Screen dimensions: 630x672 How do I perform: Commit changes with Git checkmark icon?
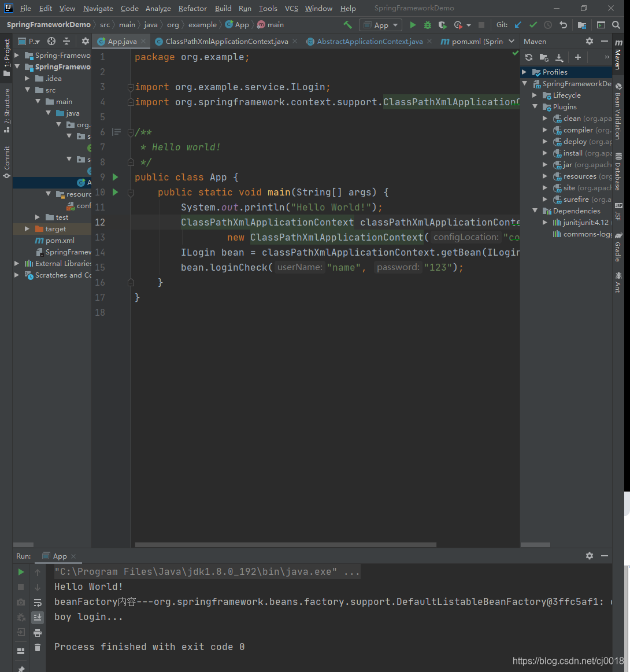(x=533, y=25)
